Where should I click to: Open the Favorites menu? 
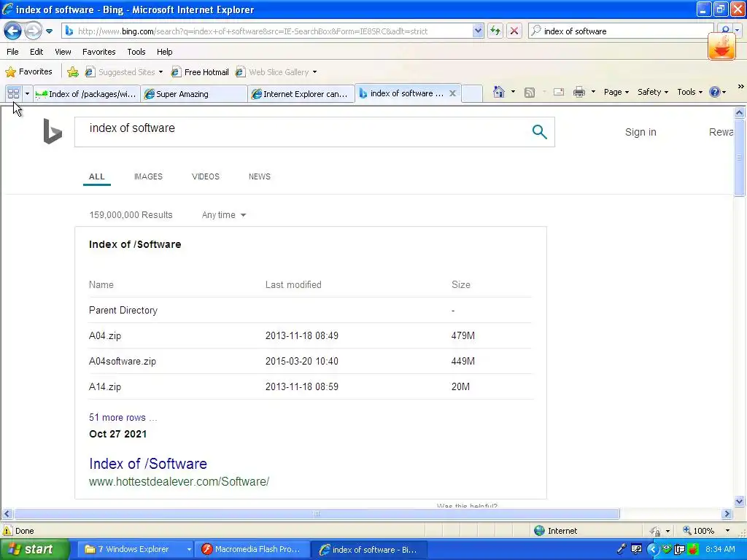[x=98, y=52]
